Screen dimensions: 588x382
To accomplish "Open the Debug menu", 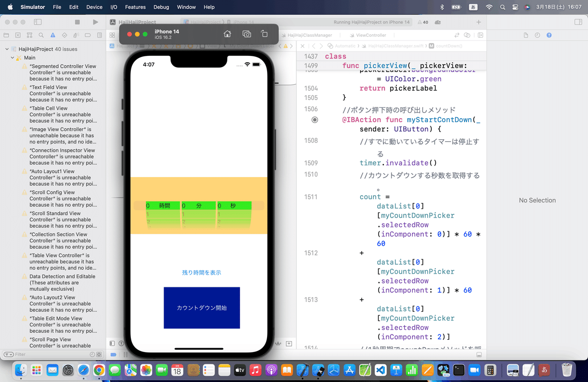I will point(161,7).
